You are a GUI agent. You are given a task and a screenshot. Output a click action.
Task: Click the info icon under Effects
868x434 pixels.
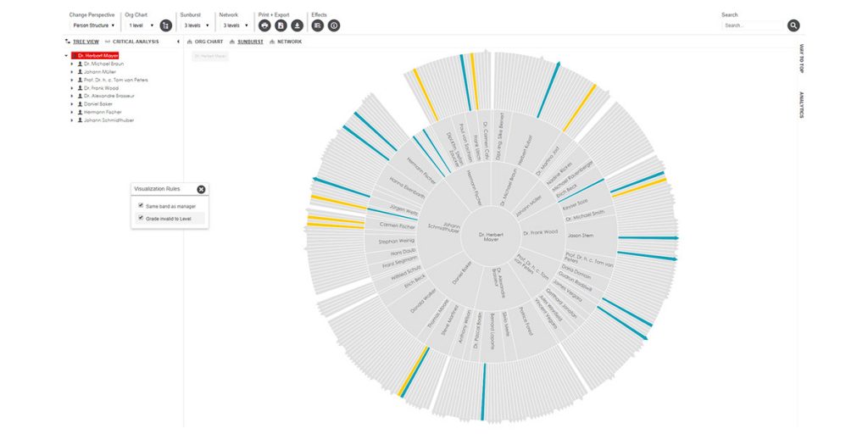point(334,25)
